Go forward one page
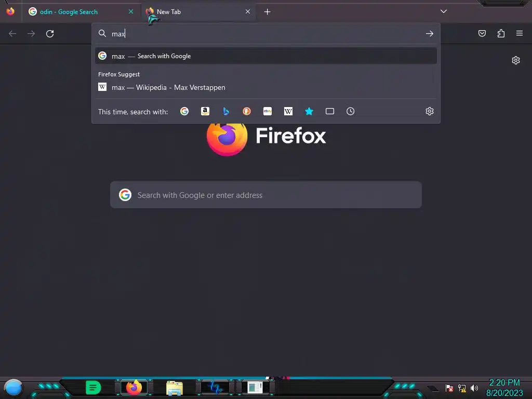The width and height of the screenshot is (532, 399). coord(31,34)
